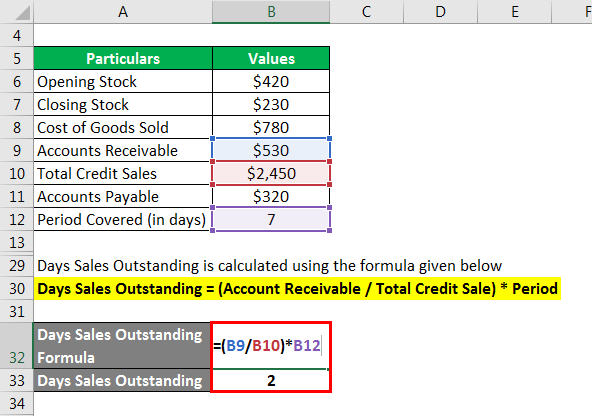Click the =(B9/B10)*B12 formula cell

coord(271,346)
